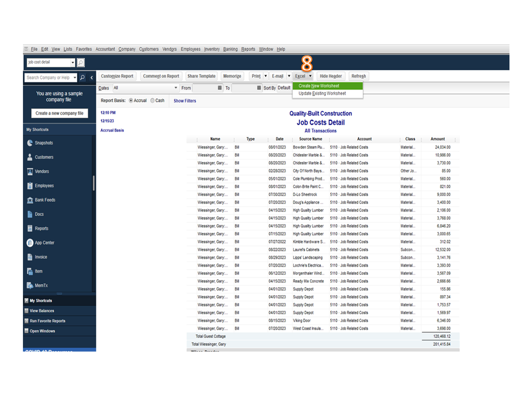Click the Open Windows section icon
Viewport: 532px width, 399px height.
click(27, 331)
